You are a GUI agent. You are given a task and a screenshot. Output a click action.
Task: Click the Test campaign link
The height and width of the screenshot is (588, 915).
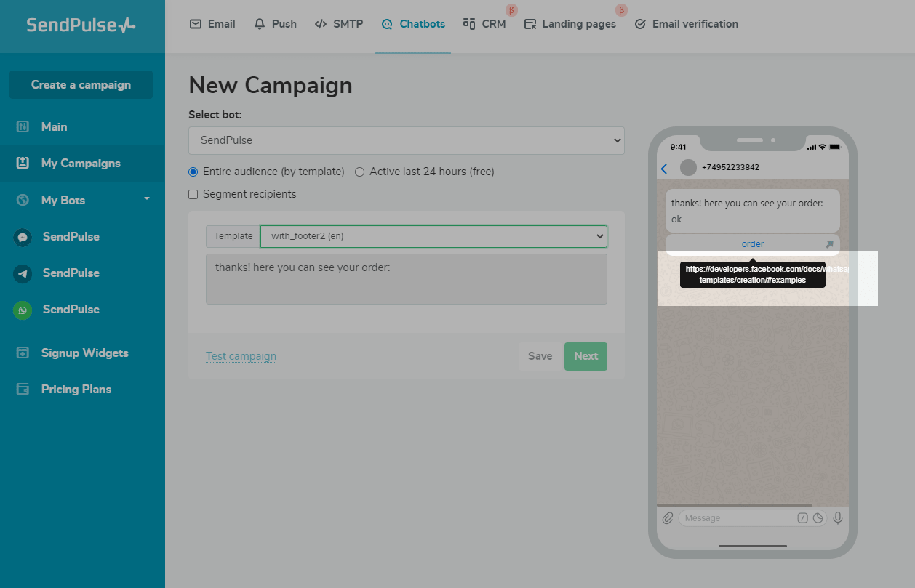[x=241, y=356]
